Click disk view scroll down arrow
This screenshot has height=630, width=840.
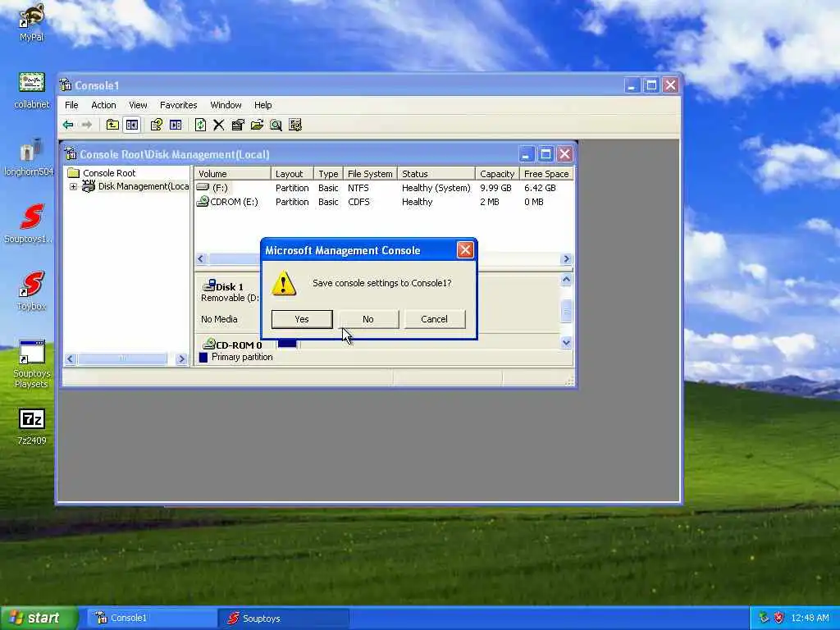click(x=566, y=342)
